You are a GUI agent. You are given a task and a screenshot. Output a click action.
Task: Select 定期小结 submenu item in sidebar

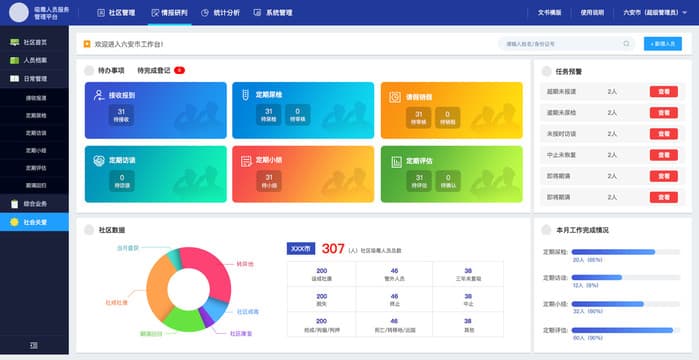[36, 151]
